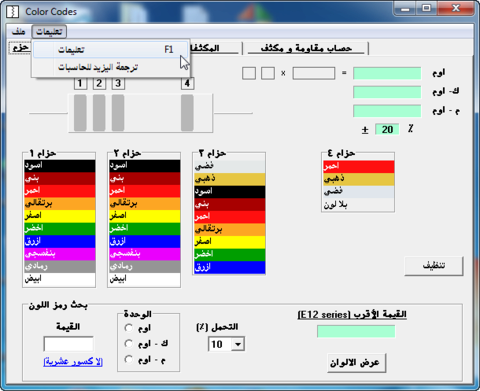Click the عرض الالوان button
480x391 pixels.
pos(356,363)
